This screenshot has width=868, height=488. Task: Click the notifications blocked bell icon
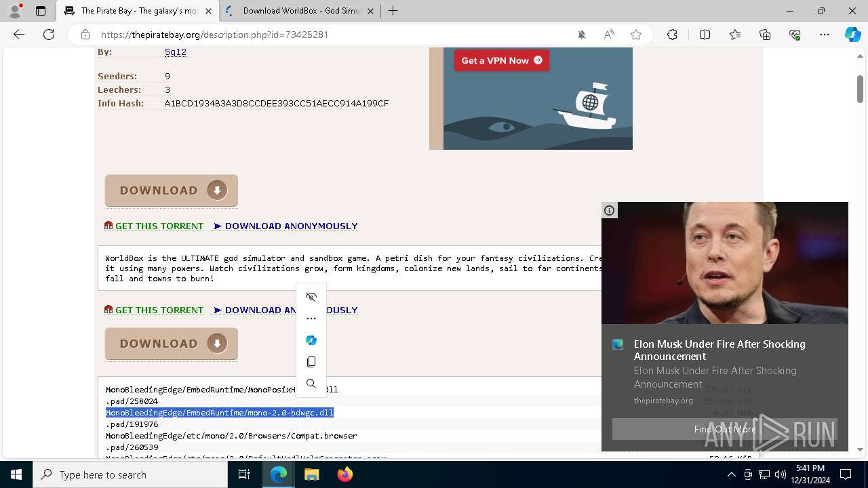582,35
